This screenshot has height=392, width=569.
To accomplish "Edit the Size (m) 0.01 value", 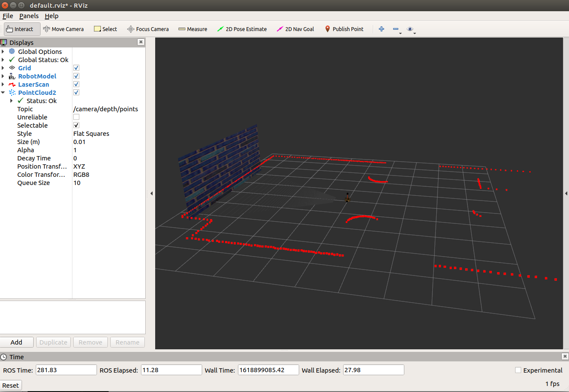I will (x=109, y=141).
